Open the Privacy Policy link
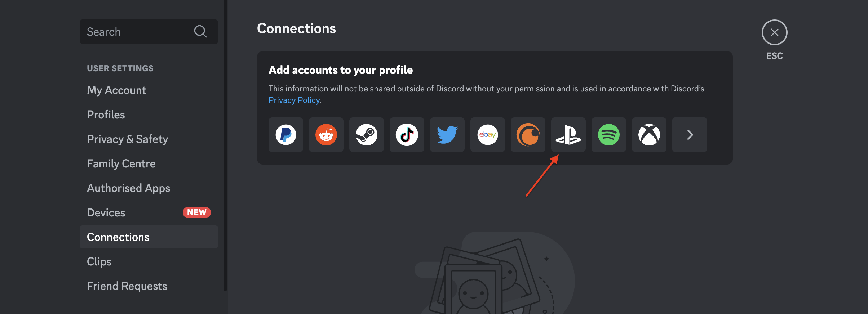Image resolution: width=868 pixels, height=314 pixels. [294, 100]
